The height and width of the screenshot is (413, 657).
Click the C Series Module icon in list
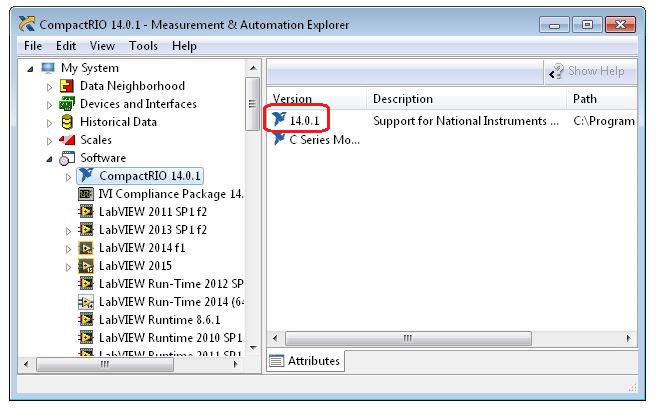(279, 140)
